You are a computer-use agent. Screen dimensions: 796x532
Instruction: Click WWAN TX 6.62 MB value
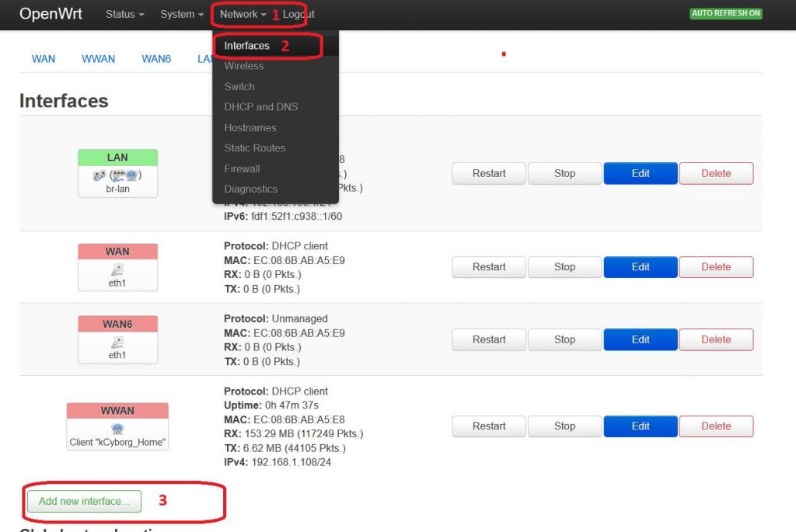point(295,448)
